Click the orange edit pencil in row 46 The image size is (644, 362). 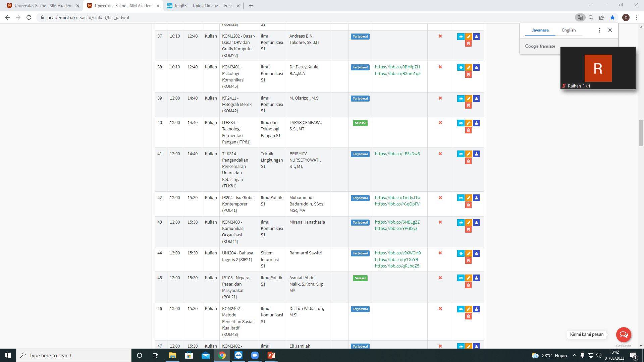pyautogui.click(x=469, y=309)
